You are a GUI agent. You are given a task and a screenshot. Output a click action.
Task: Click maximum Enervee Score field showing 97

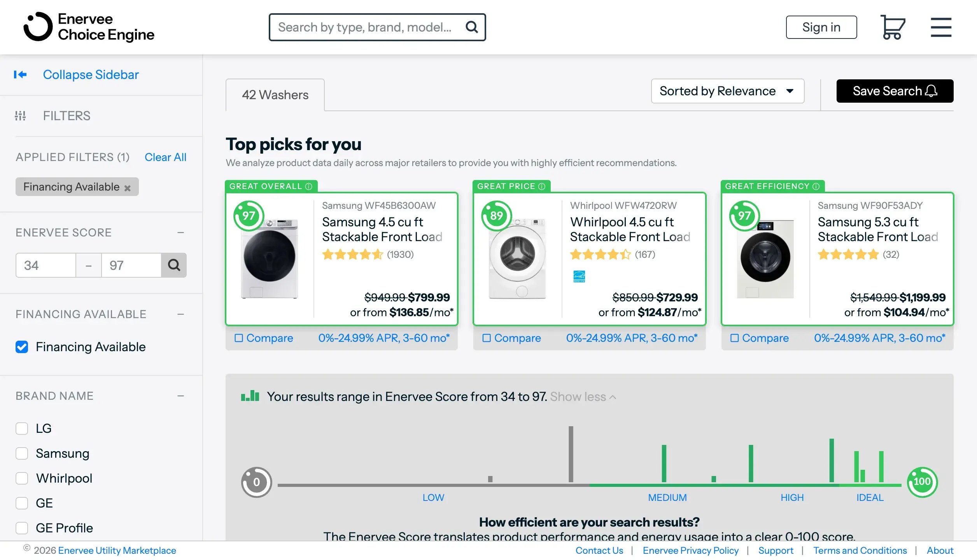click(x=131, y=265)
